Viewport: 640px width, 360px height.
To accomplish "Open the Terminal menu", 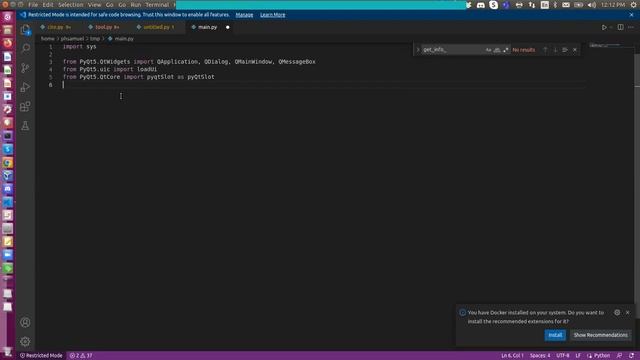I will [x=157, y=5].
